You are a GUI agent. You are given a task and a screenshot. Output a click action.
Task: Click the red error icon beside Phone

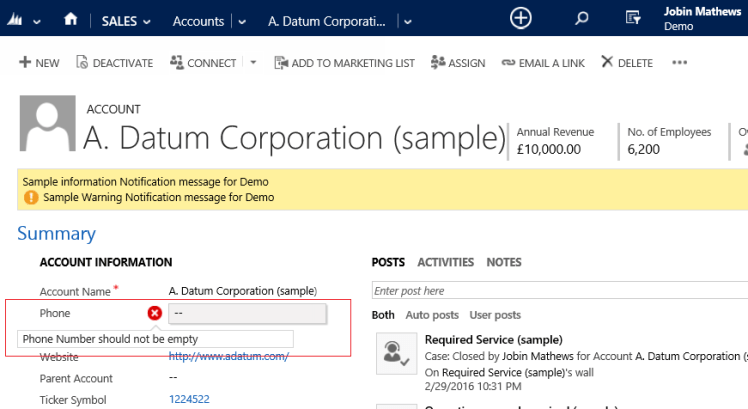click(155, 313)
